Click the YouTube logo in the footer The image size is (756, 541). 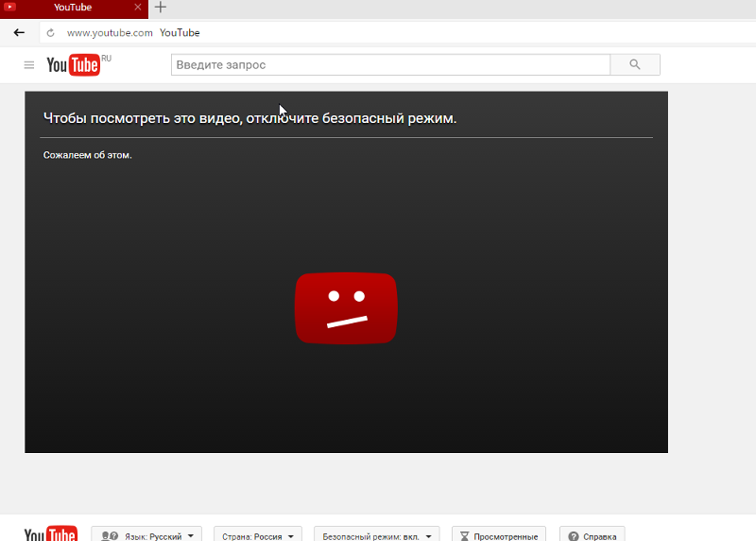pos(51,533)
